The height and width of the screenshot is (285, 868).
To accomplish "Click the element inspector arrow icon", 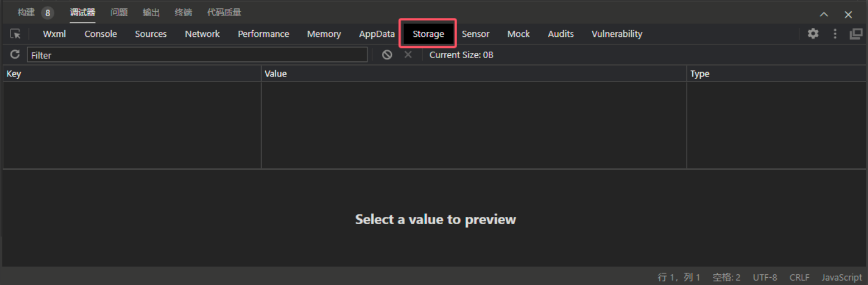I will click(16, 34).
